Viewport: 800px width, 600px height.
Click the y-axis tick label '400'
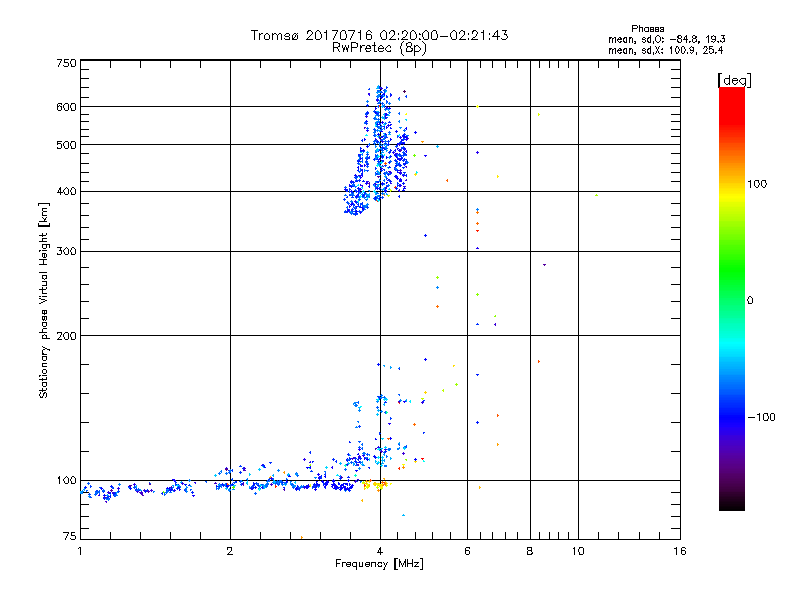click(66, 191)
